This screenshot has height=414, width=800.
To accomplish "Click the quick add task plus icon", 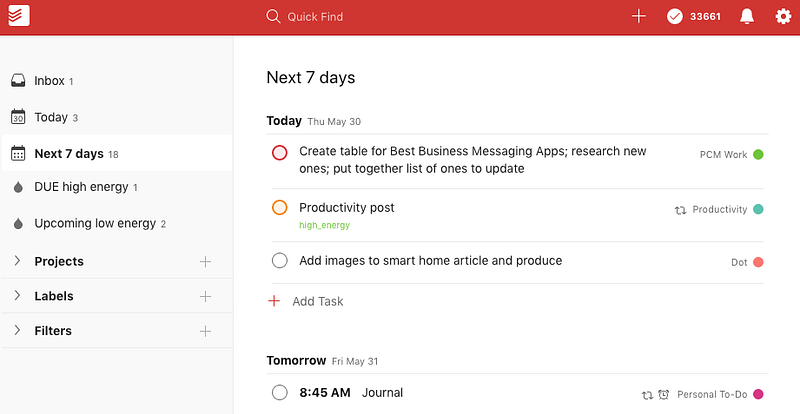I will (x=639, y=16).
